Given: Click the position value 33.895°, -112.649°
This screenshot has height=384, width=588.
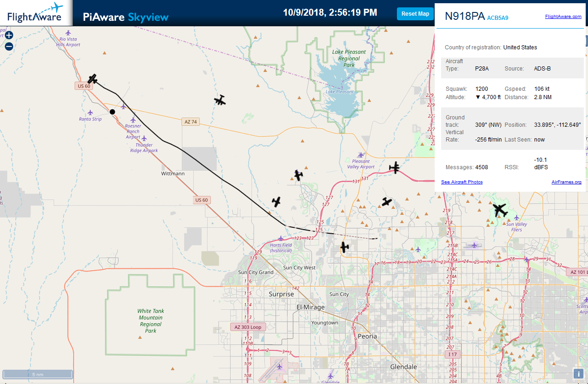Looking at the screenshot, I should (x=558, y=125).
